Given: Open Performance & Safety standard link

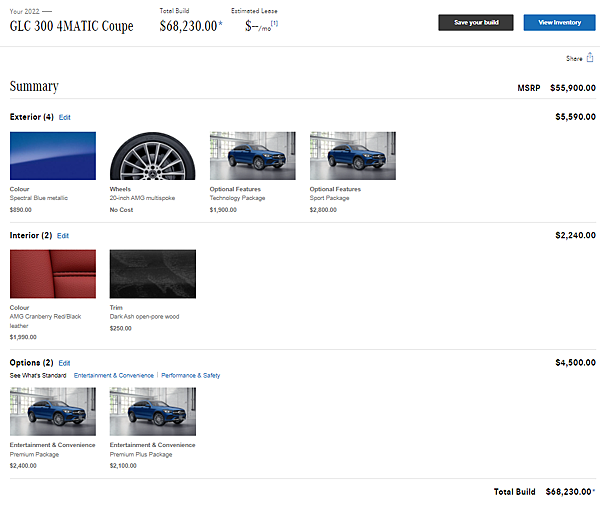Looking at the screenshot, I should 191,375.
